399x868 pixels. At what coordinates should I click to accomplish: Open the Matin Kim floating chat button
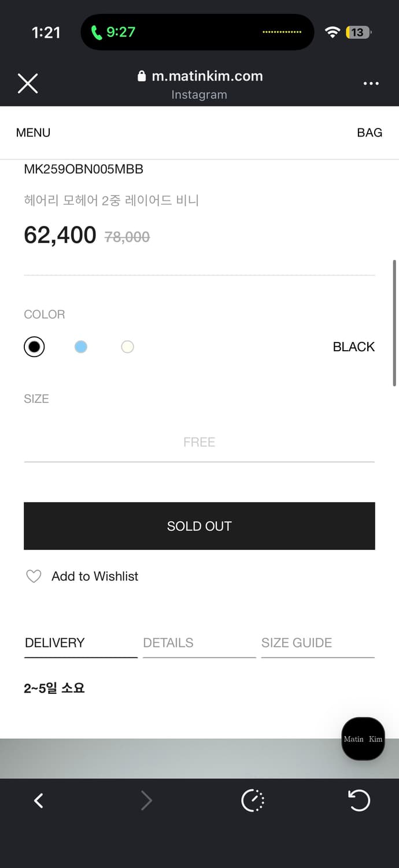tap(363, 739)
